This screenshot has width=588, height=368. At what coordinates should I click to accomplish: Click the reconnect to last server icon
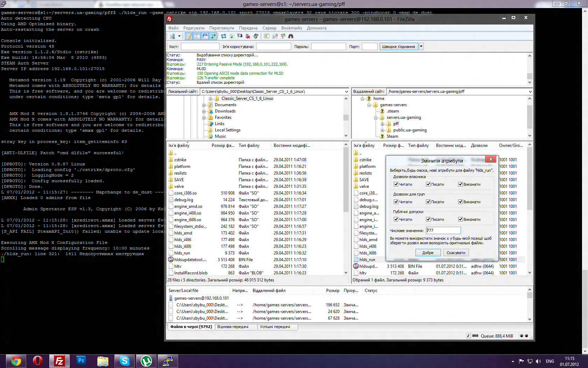[256, 36]
